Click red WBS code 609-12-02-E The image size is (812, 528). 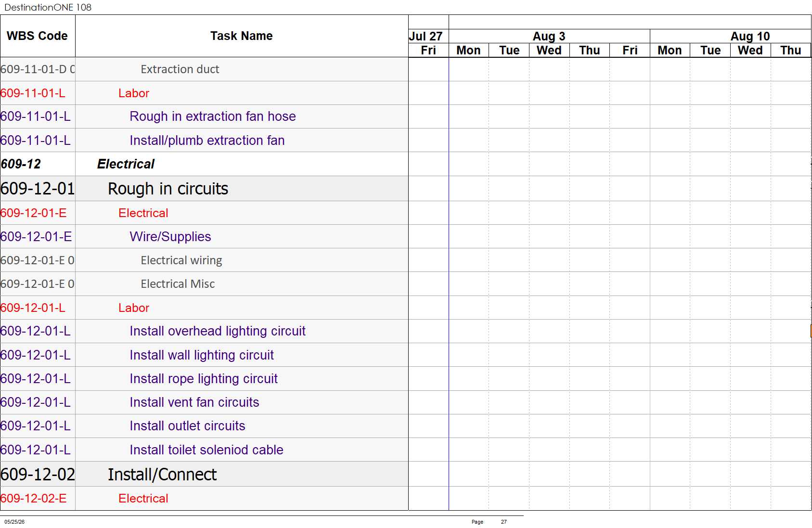[34, 499]
